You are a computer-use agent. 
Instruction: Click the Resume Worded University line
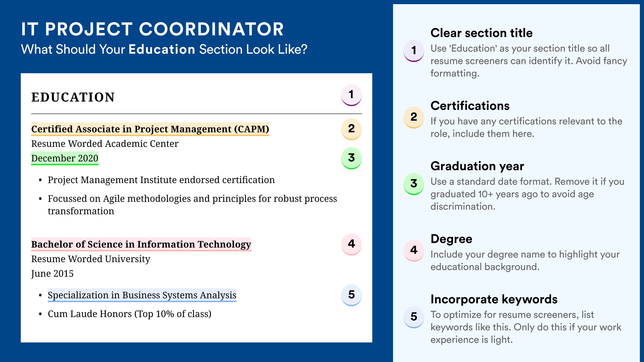tap(91, 259)
